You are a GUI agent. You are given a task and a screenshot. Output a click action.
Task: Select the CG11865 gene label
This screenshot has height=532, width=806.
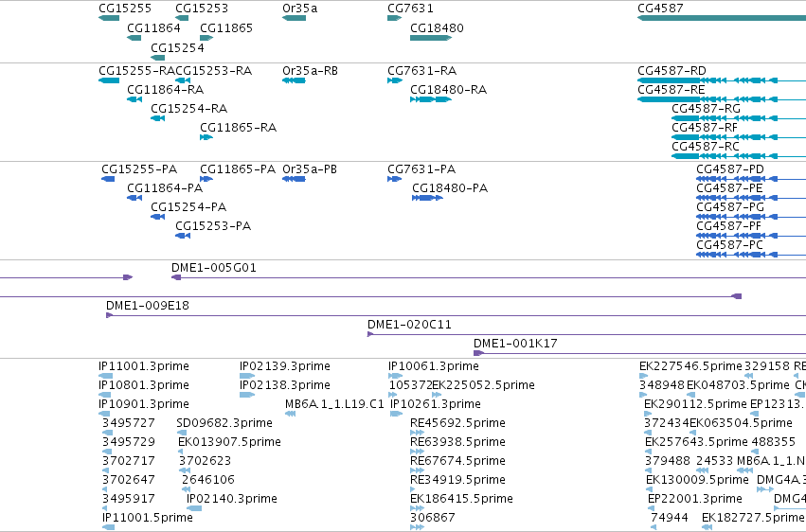[x=226, y=27]
